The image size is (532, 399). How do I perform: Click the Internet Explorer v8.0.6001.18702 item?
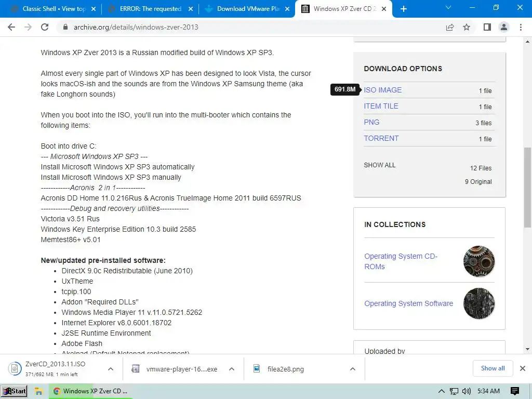point(116,323)
